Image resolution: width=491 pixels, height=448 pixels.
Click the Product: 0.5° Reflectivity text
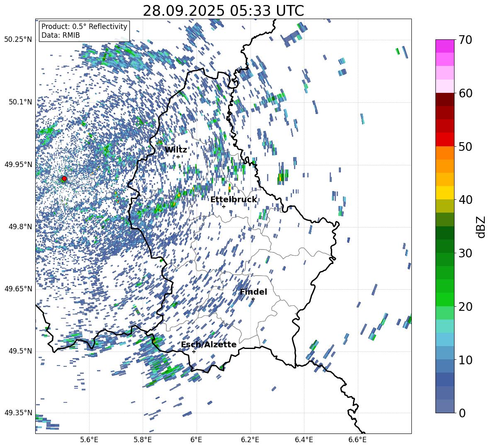pos(84,27)
